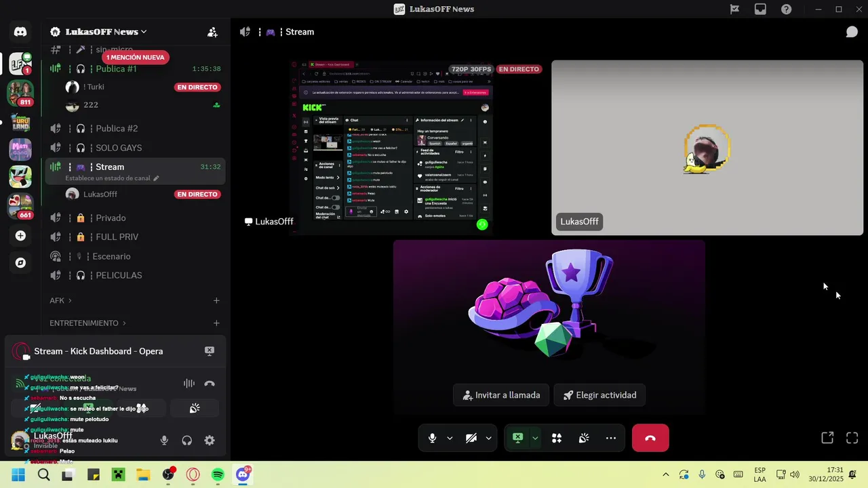868x488 pixels.
Task: Open camera options arrow in call bar
Action: [488, 439]
